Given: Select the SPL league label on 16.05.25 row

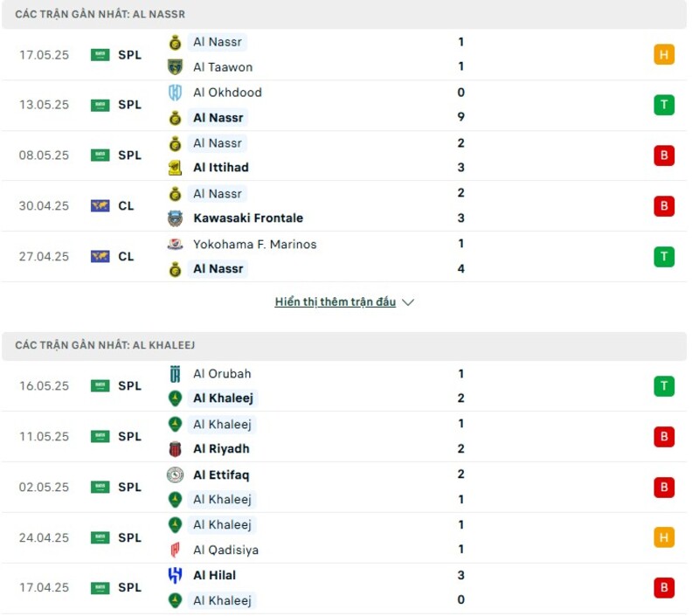Looking at the screenshot, I should pyautogui.click(x=129, y=386).
